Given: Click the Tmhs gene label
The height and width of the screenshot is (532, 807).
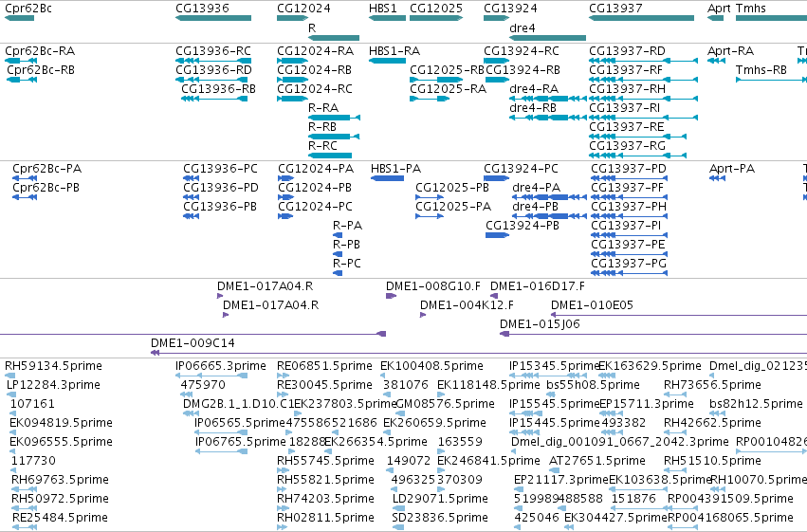Looking at the screenshot, I should pos(750,9).
